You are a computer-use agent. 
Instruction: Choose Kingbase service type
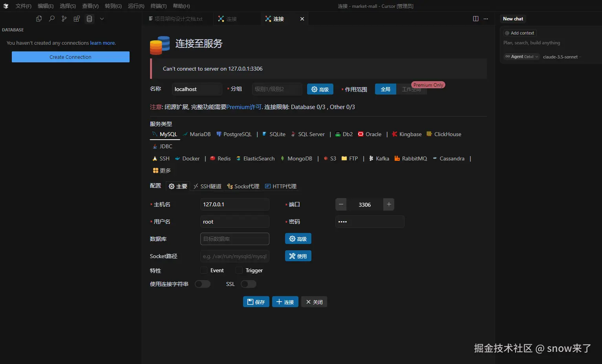click(x=407, y=134)
